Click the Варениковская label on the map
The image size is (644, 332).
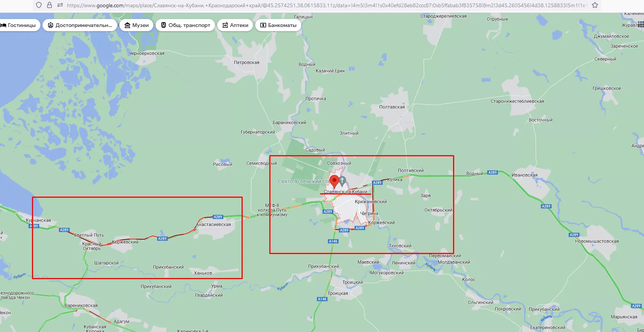tap(81, 306)
